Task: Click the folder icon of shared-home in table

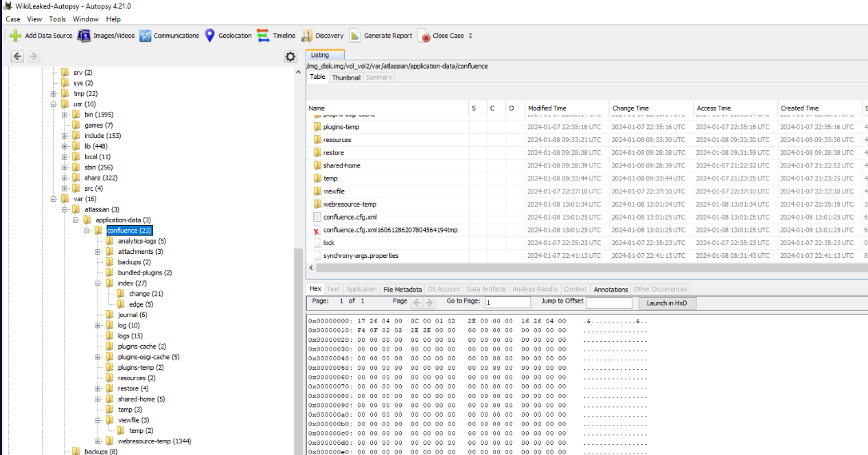Action: pos(317,165)
